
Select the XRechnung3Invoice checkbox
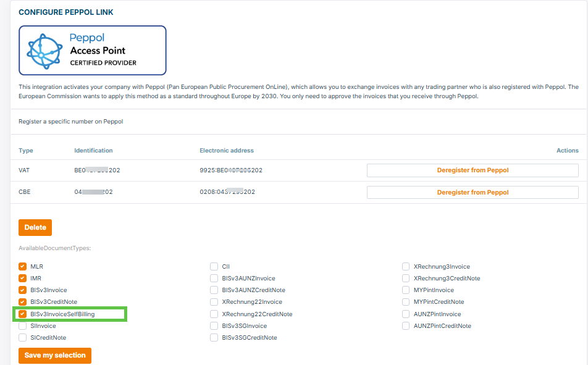406,266
